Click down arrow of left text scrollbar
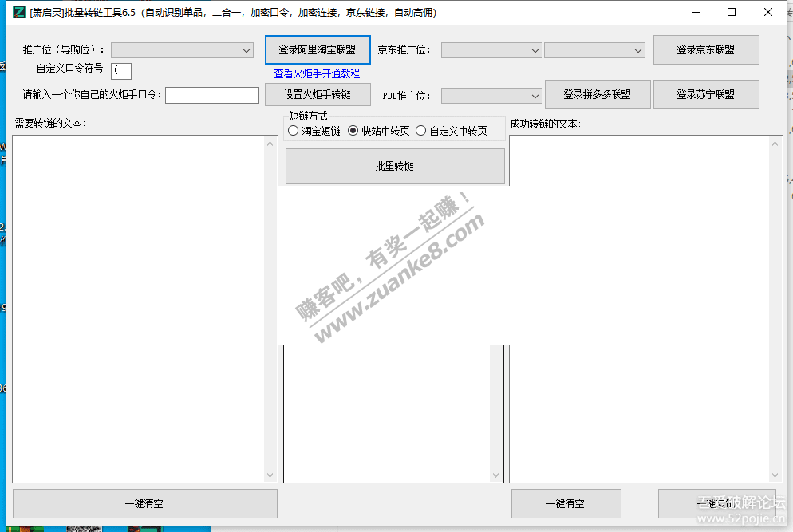The image size is (793, 532). coord(270,475)
